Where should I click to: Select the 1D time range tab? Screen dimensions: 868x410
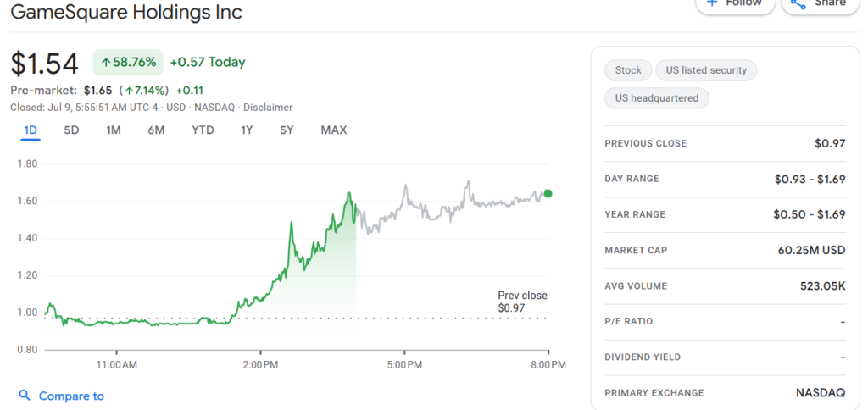point(31,130)
